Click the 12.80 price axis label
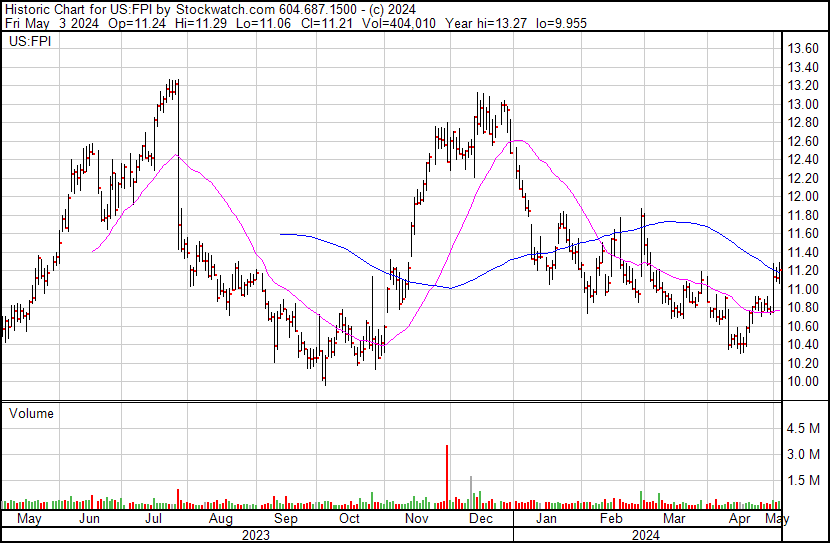 pyautogui.click(x=803, y=123)
